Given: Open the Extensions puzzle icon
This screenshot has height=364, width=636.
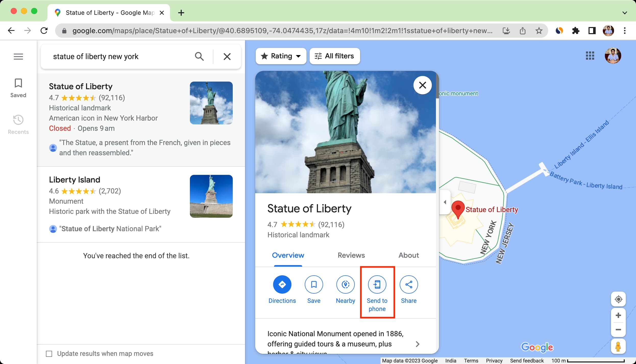Looking at the screenshot, I should (x=576, y=31).
